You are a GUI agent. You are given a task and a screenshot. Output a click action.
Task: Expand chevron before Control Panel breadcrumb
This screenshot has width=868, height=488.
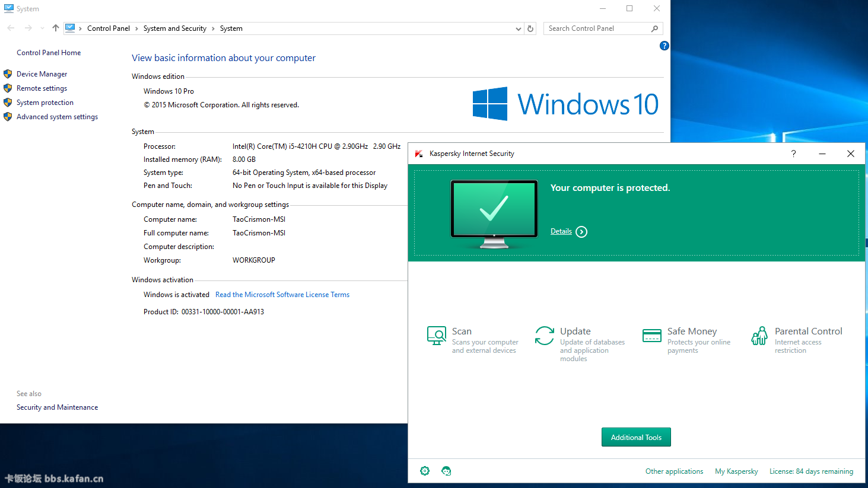tap(81, 28)
